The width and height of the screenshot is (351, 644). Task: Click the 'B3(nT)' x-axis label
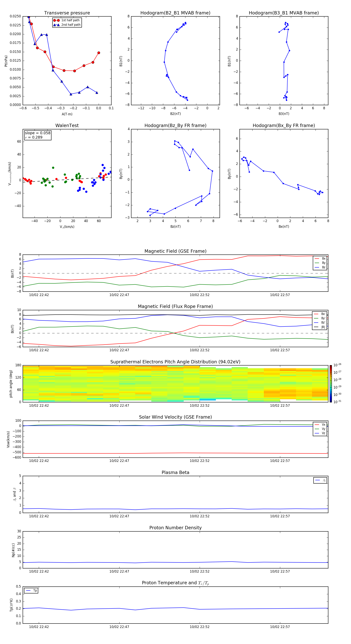tap(284, 114)
